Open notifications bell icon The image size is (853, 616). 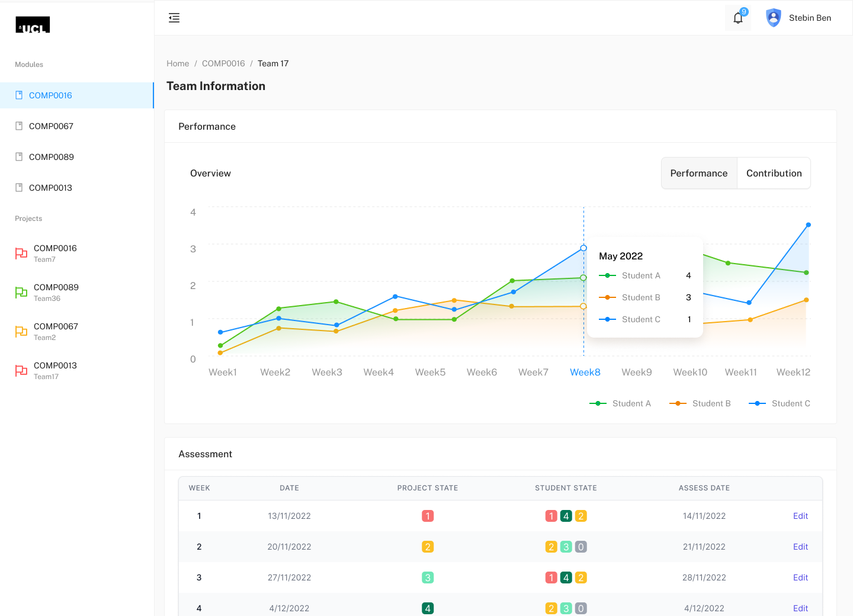[738, 18]
